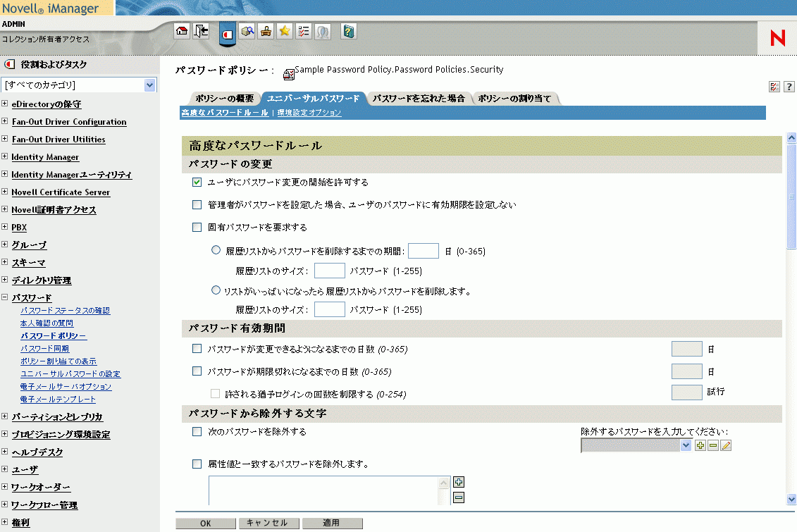Switch to パスワードを忘れた場合 tab
This screenshot has height=532, width=797.
coord(419,99)
